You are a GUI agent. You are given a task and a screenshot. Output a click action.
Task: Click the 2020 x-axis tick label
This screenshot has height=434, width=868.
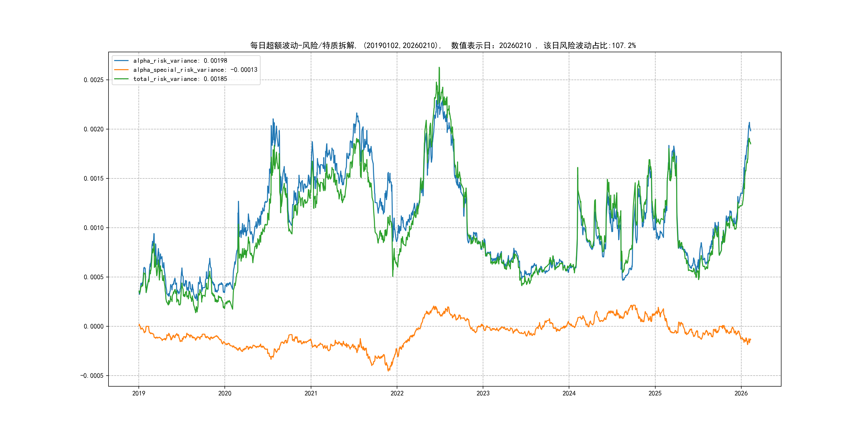[x=225, y=393]
